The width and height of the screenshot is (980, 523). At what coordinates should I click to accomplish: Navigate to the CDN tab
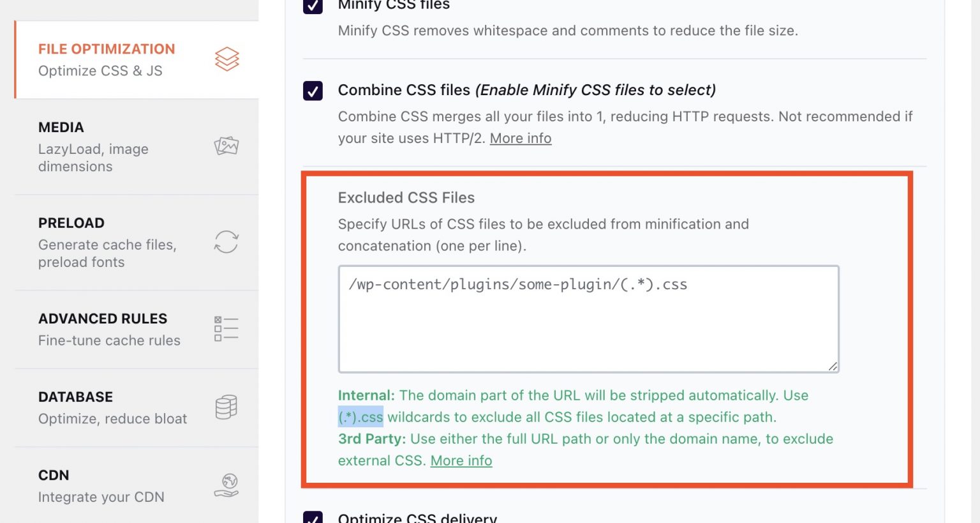(101, 486)
